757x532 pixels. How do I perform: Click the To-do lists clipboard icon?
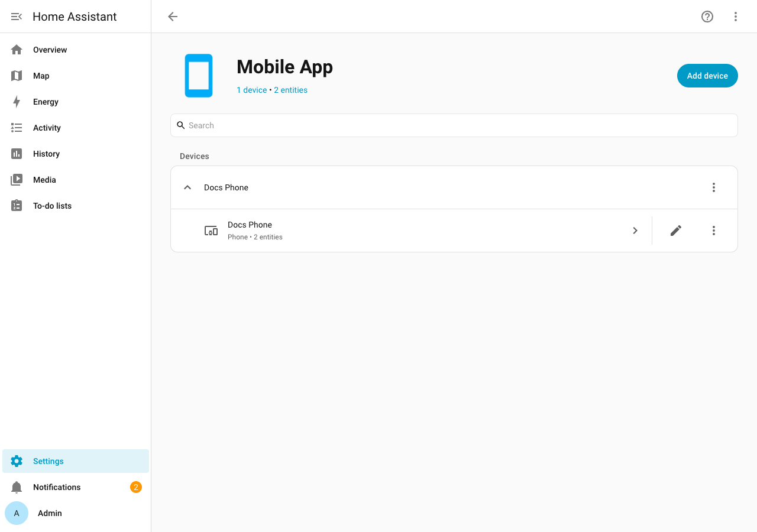17,206
